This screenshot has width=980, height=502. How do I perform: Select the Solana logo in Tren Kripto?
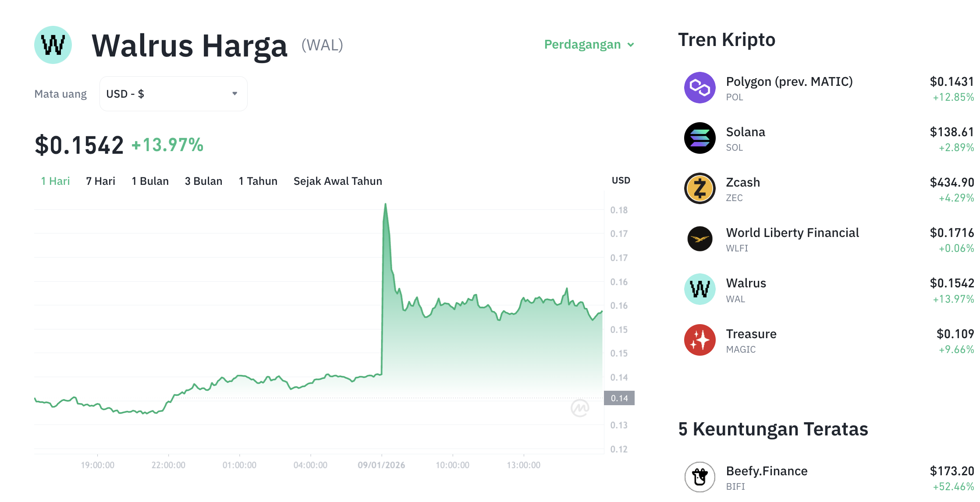(700, 138)
